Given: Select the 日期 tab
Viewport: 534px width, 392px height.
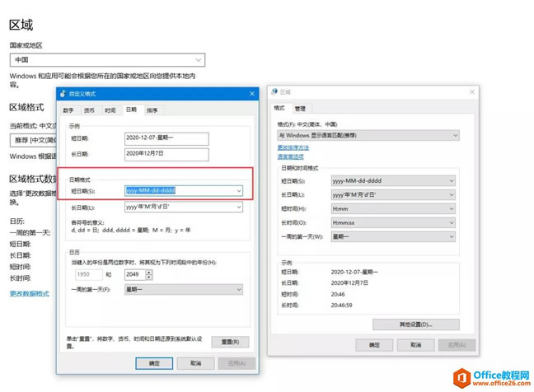Looking at the screenshot, I should (x=131, y=110).
